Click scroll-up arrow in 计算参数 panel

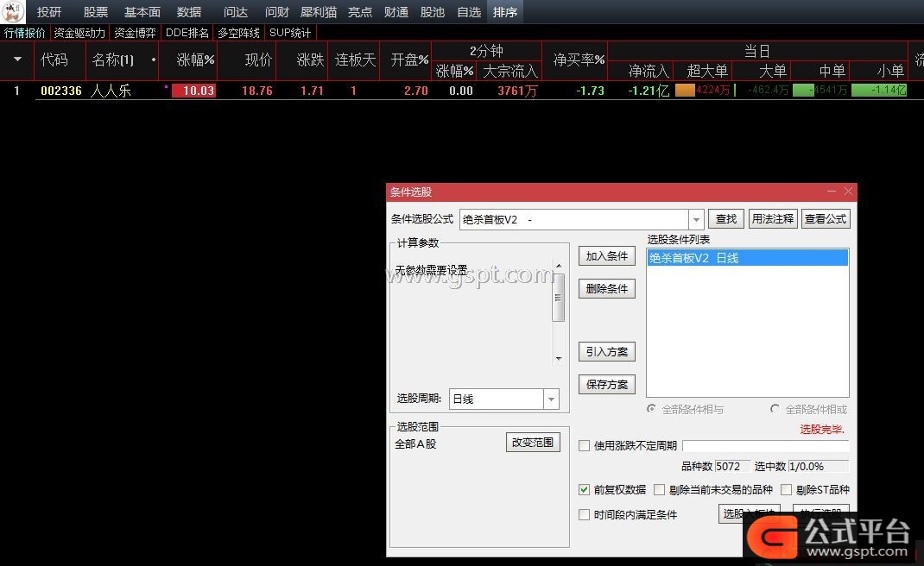[559, 267]
